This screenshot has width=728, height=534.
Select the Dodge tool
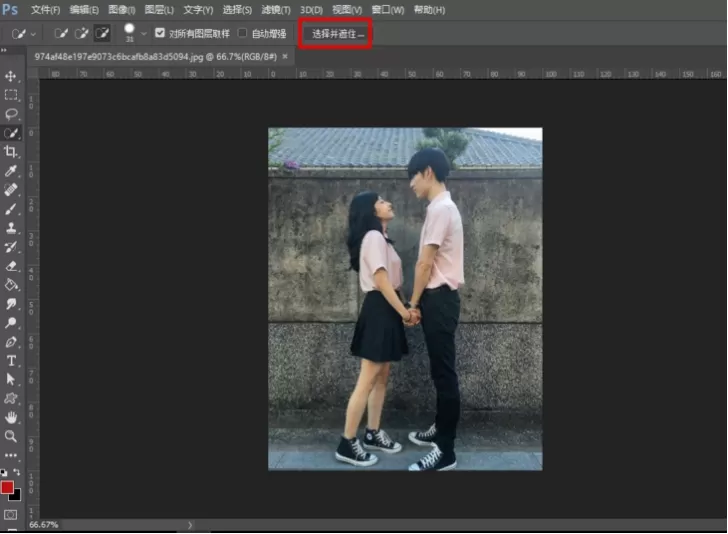(11, 323)
